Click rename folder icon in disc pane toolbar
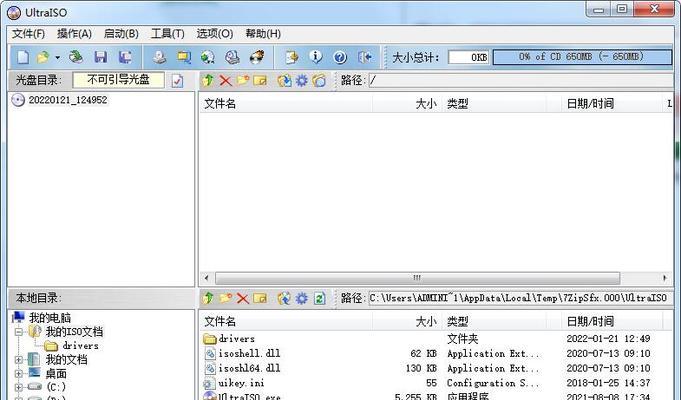Viewport: 681px width, 400px height. 260,80
